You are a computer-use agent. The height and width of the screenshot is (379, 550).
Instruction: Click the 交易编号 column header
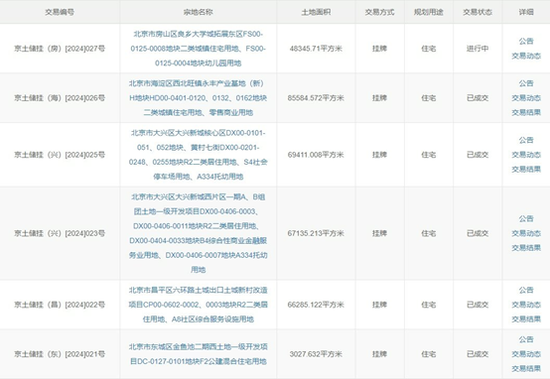pos(60,12)
